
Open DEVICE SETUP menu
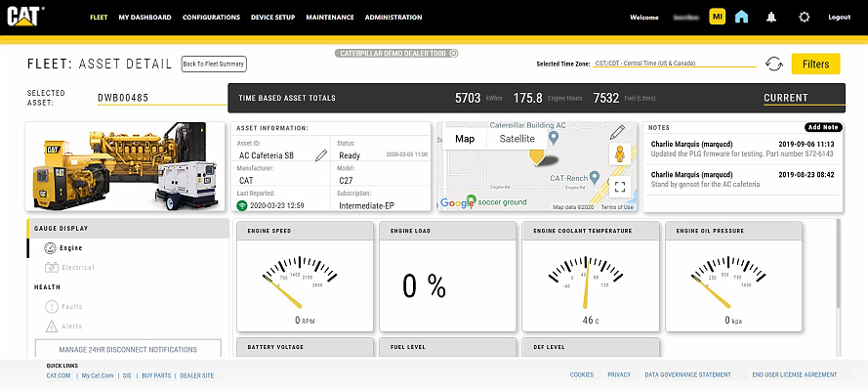point(273,18)
